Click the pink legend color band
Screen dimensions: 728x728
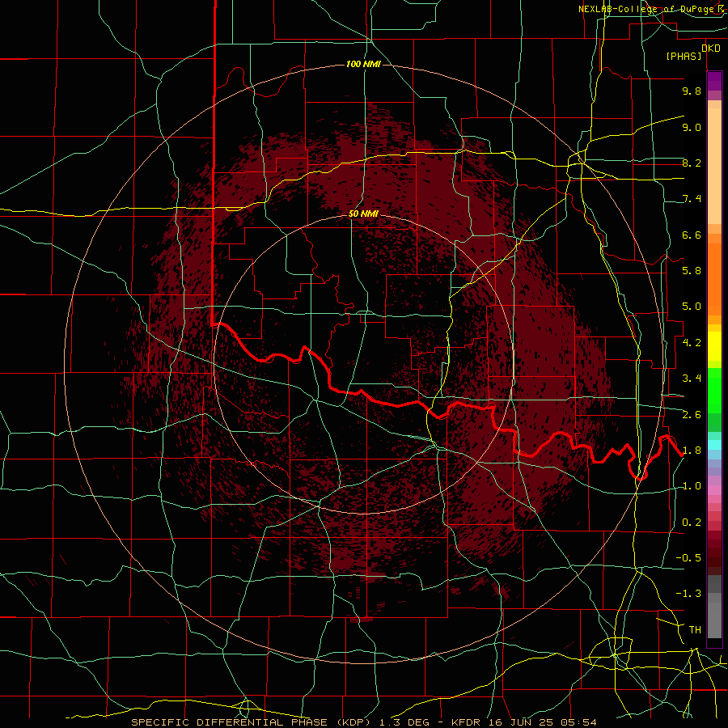(x=714, y=490)
